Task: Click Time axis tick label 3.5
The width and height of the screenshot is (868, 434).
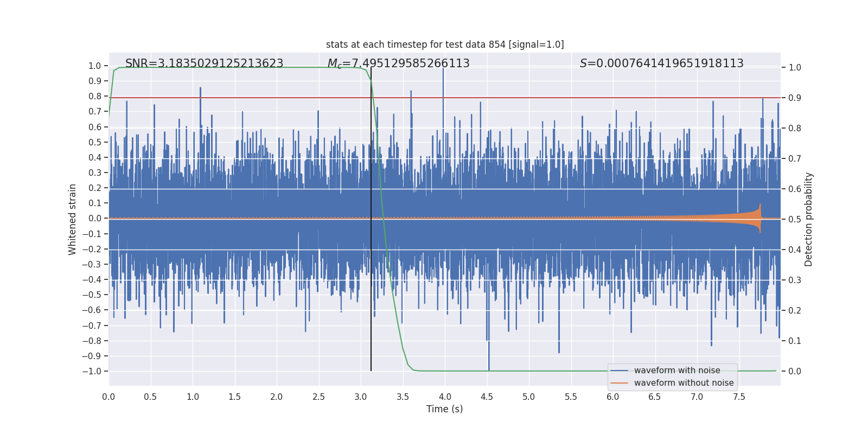Action: 403,397
